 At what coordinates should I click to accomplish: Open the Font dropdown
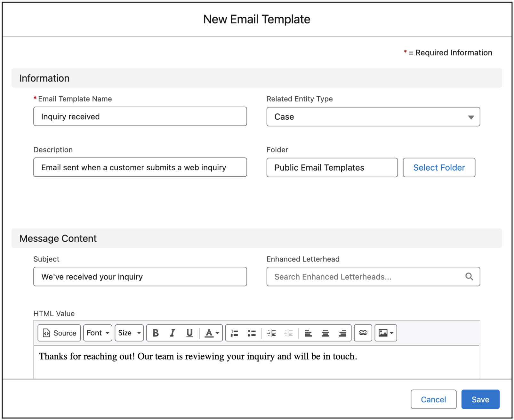pyautogui.click(x=98, y=333)
